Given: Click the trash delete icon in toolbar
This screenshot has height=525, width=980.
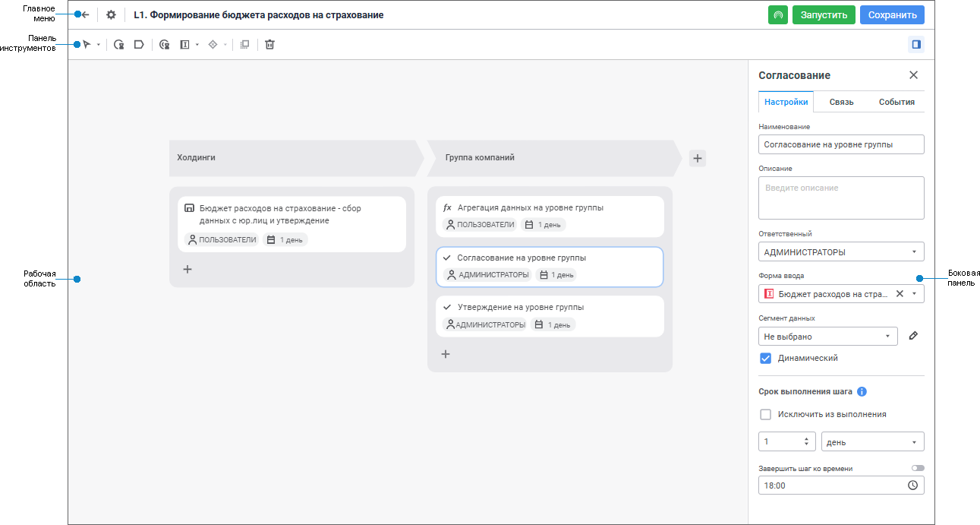Looking at the screenshot, I should point(269,45).
